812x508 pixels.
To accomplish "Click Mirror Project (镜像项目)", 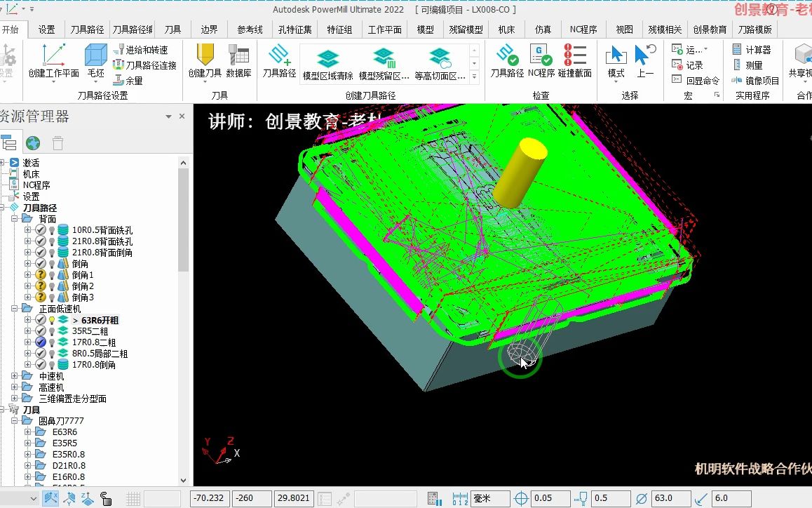I will coord(756,81).
